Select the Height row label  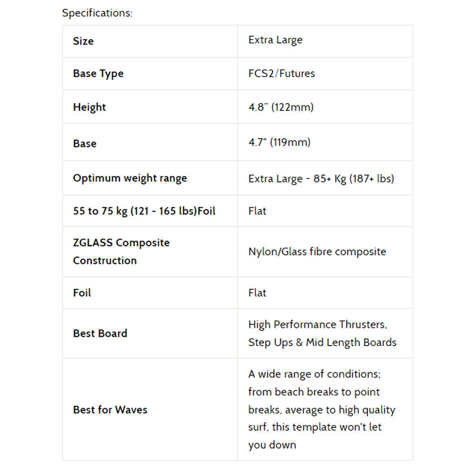[89, 107]
